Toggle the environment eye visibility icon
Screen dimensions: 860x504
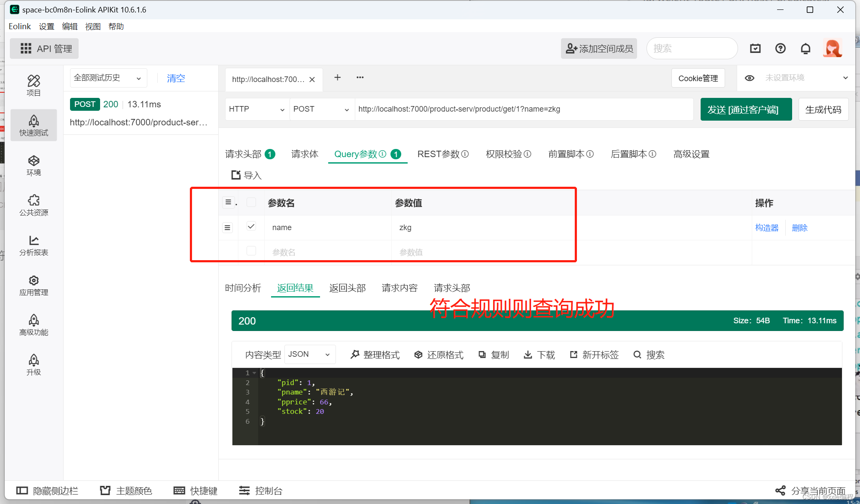coord(749,78)
